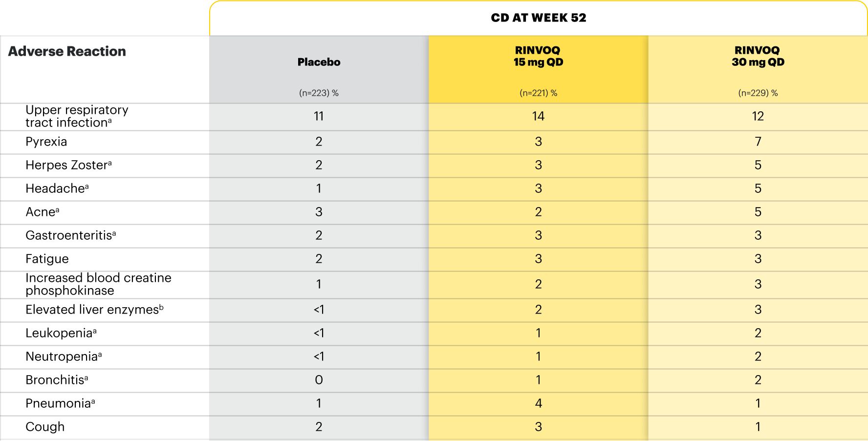Select the Pneumonia row label

pyautogui.click(x=60, y=403)
